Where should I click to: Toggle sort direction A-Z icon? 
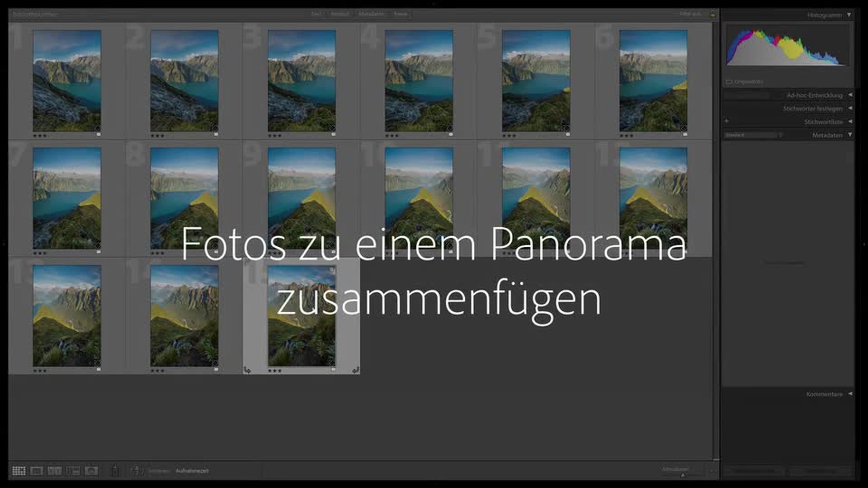tap(137, 471)
